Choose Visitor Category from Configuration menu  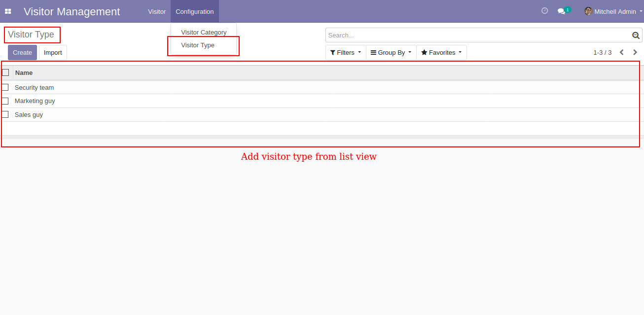204,33
